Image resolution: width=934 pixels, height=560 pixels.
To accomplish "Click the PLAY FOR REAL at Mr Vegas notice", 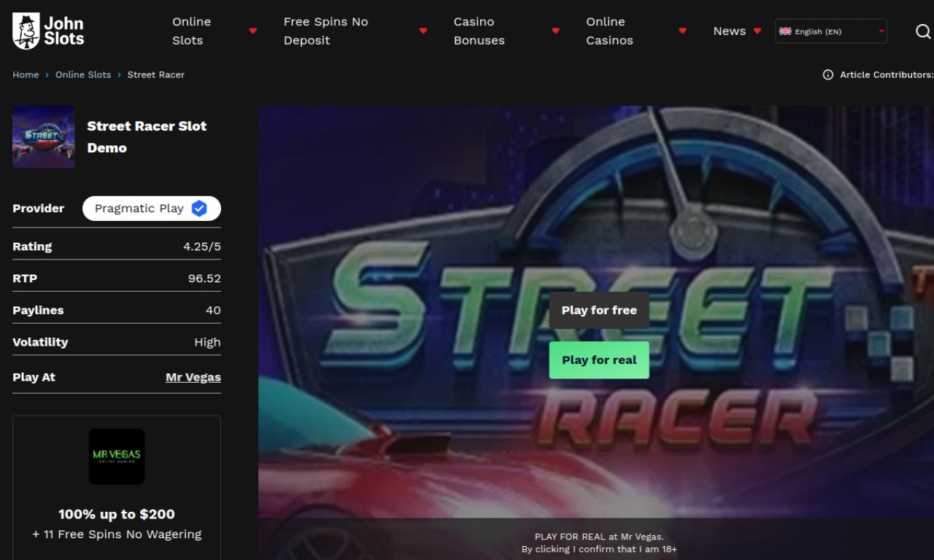I will [x=599, y=537].
